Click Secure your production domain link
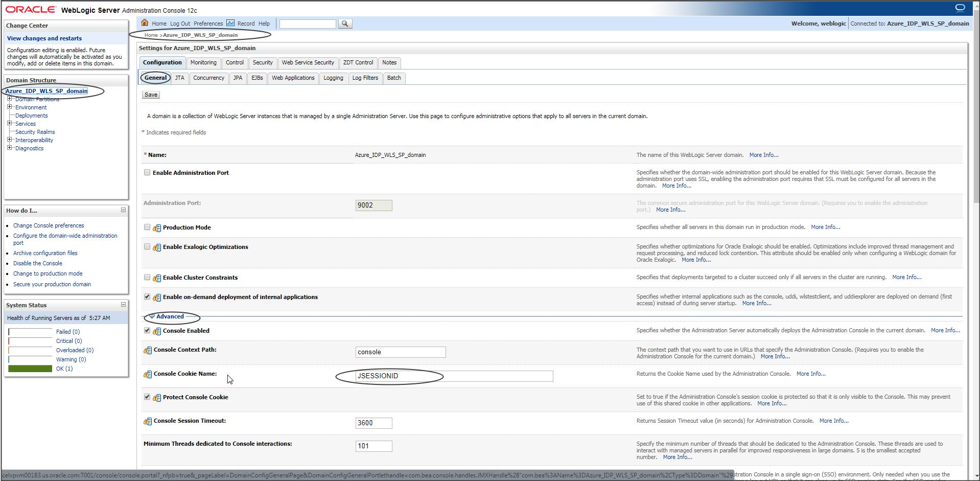The image size is (980, 481). (52, 284)
